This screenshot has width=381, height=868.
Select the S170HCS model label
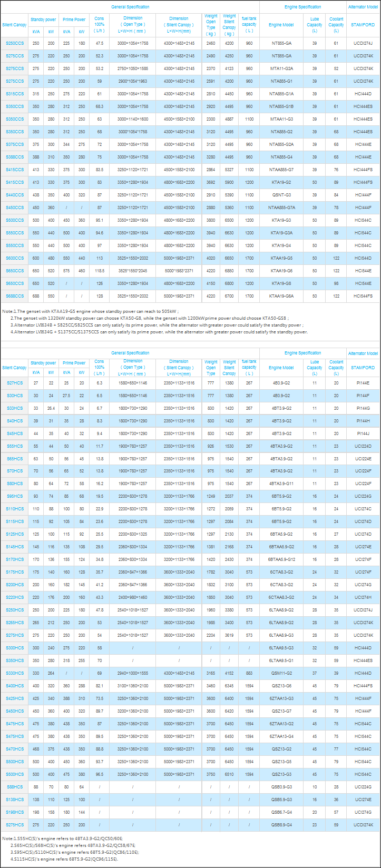(x=15, y=559)
